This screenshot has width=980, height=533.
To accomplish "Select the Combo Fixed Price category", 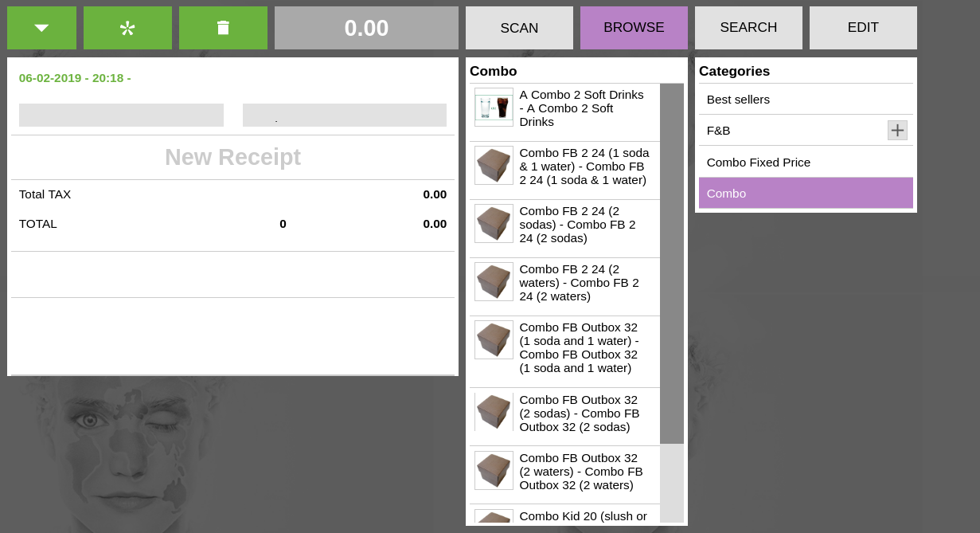I will (x=806, y=162).
